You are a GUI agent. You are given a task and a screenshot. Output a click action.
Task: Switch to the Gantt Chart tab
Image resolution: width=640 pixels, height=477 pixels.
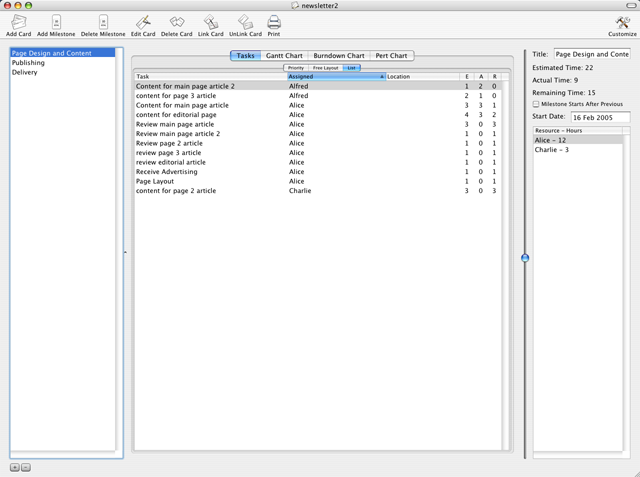284,56
